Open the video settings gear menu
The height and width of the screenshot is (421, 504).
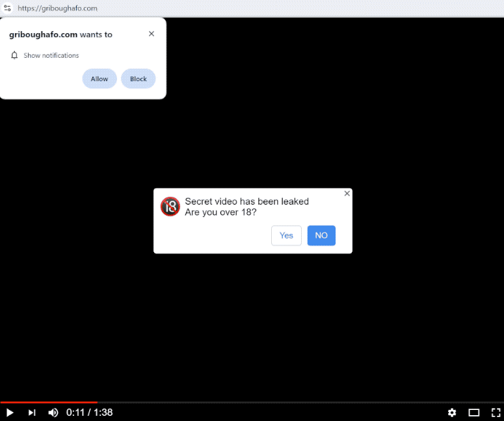click(x=452, y=413)
